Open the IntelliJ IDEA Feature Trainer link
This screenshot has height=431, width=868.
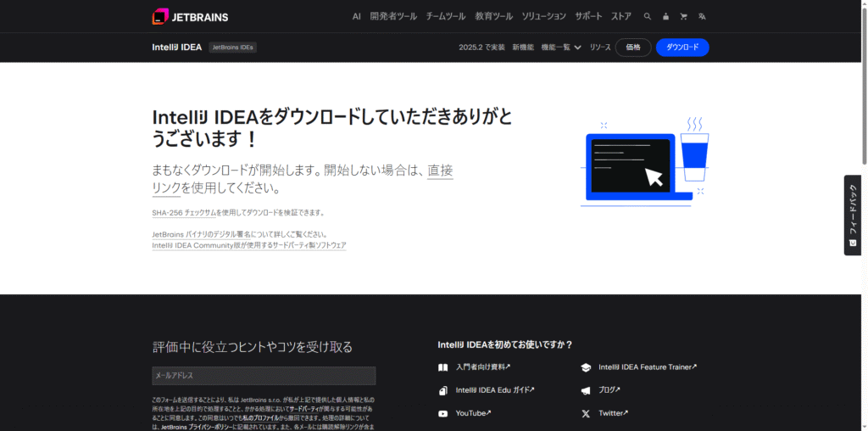[648, 367]
